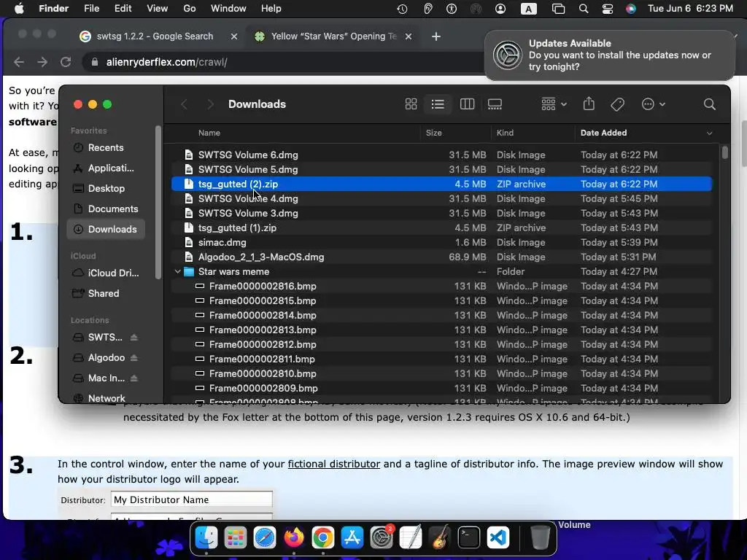Eject the SWTS volume in sidebar
This screenshot has width=747, height=560.
[x=134, y=337]
